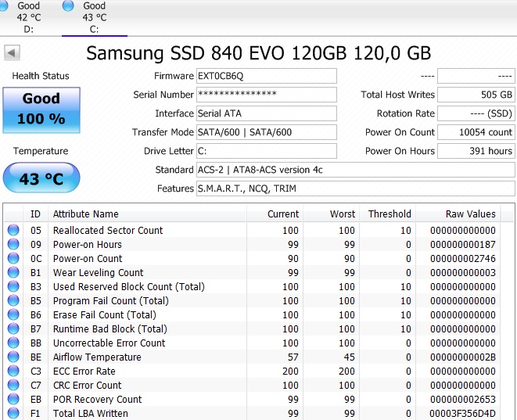Select the Power-on Count attribute name
Viewport: 517px width, 420px height.
[88, 258]
